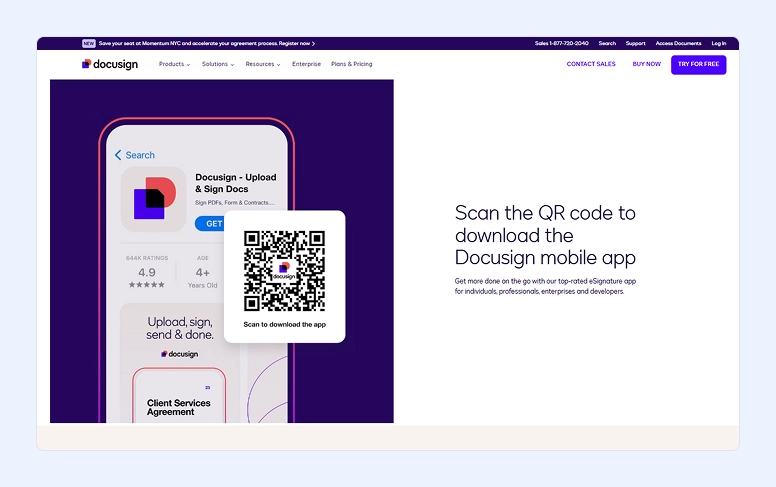Image resolution: width=776 pixels, height=487 pixels.
Task: Click the five-star rating icons
Action: [146, 285]
